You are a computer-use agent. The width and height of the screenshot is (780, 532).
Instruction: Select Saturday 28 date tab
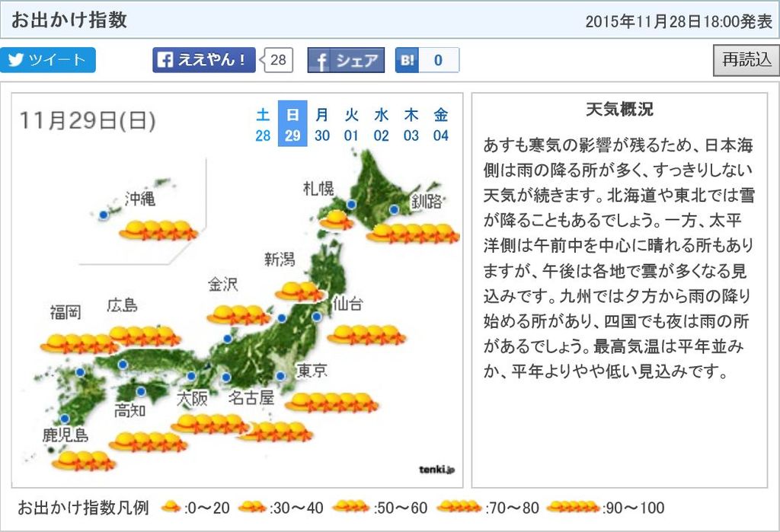coord(263,124)
